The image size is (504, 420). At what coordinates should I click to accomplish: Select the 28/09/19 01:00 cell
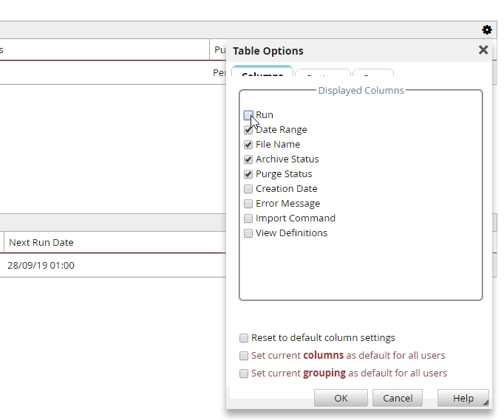pyautogui.click(x=41, y=265)
